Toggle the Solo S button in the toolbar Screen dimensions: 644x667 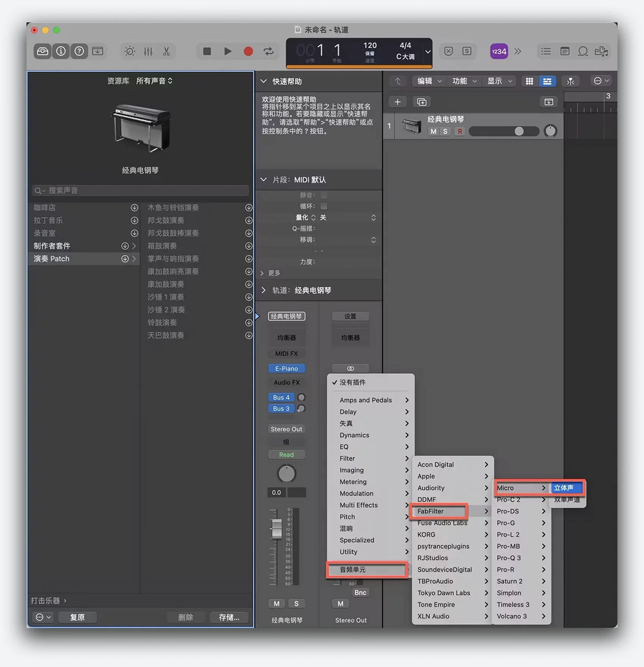pos(467,51)
